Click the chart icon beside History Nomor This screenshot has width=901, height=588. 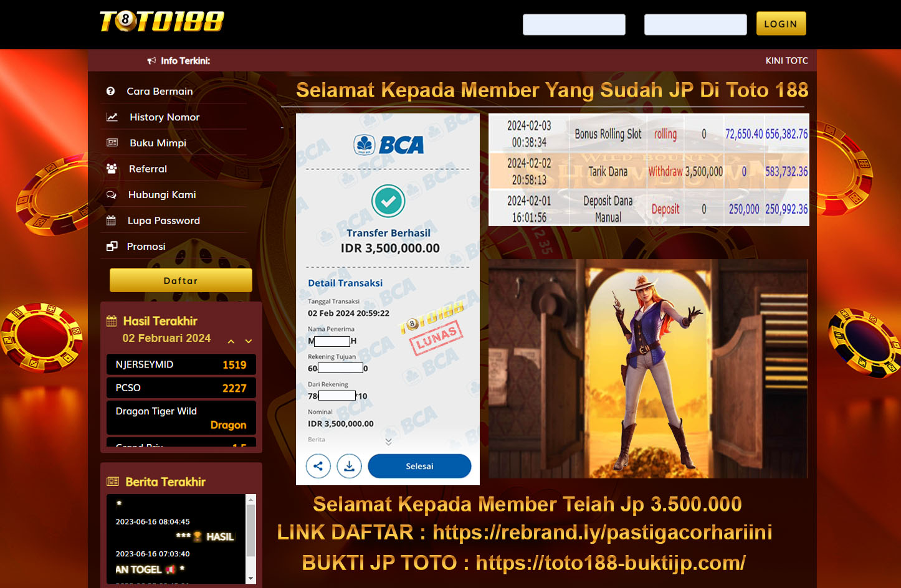point(112,117)
